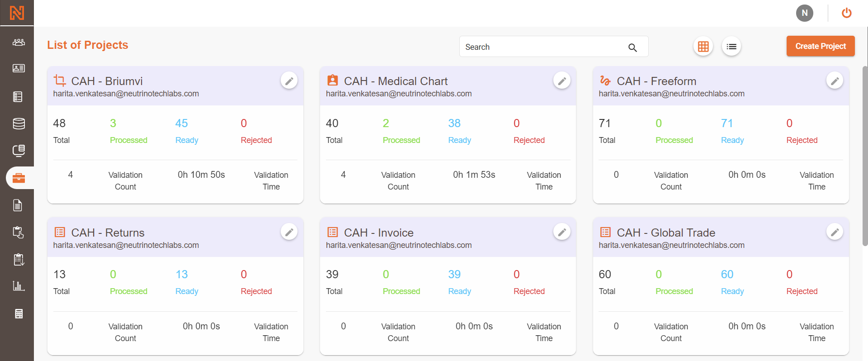Switch to grid view layout
This screenshot has height=361, width=868.
pos(703,47)
